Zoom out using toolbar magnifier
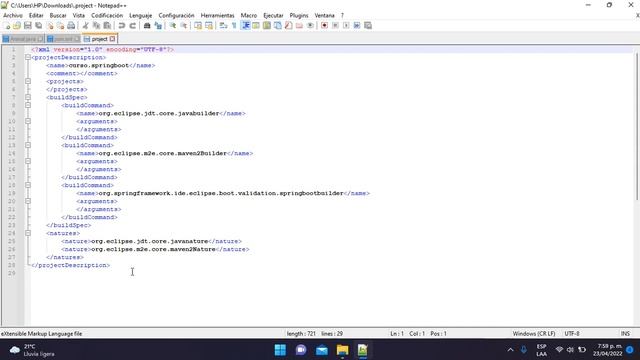This screenshot has width=640, height=360. coord(184,26)
